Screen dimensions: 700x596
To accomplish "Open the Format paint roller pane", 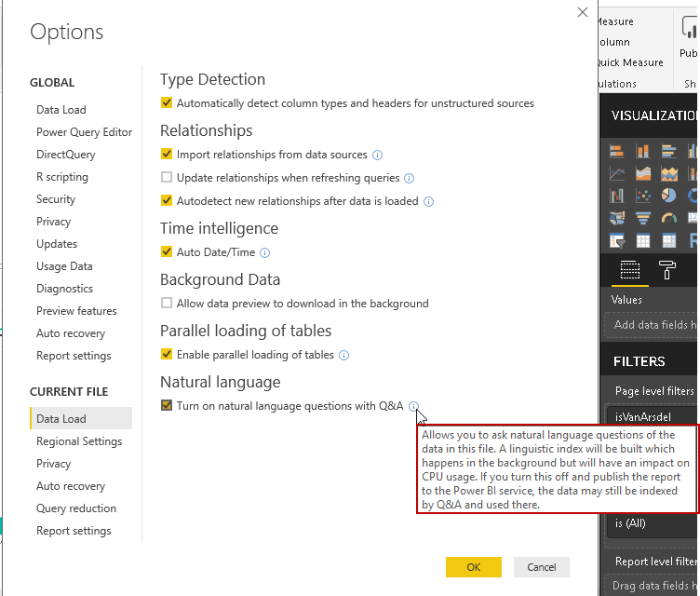I will click(667, 270).
